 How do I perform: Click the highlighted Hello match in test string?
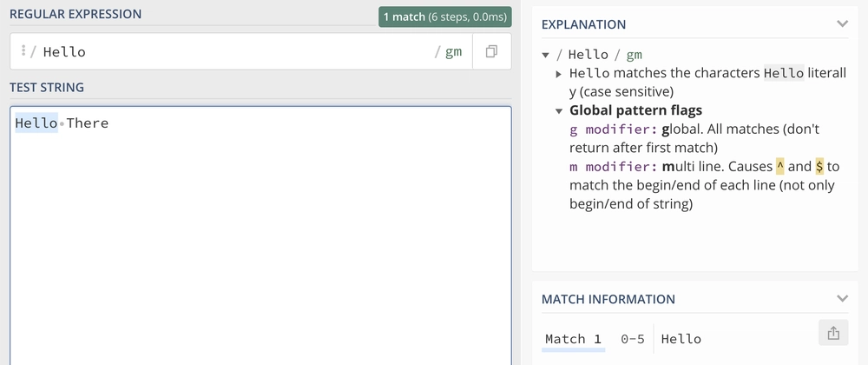pyautogui.click(x=36, y=123)
